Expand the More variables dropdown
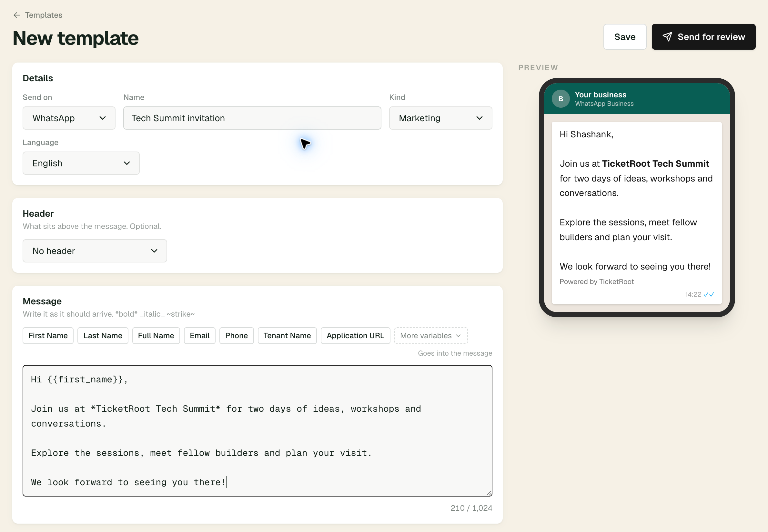This screenshot has height=532, width=768. (x=431, y=335)
